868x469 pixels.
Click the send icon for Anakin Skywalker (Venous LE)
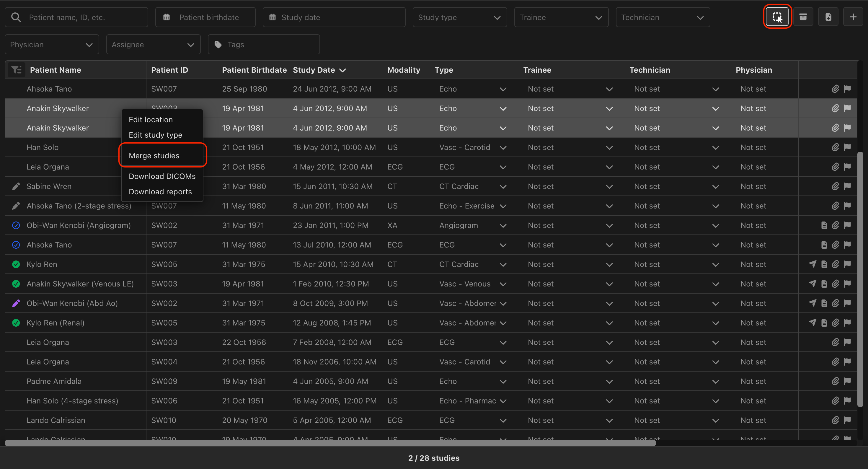812,284
